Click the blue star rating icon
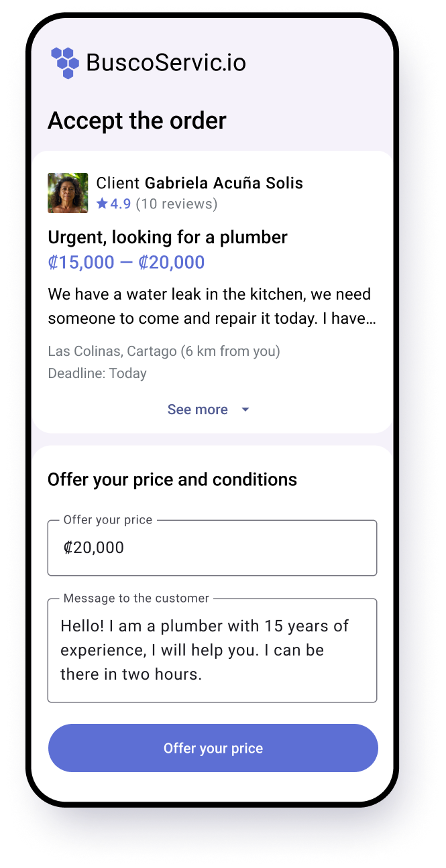 [102, 204]
